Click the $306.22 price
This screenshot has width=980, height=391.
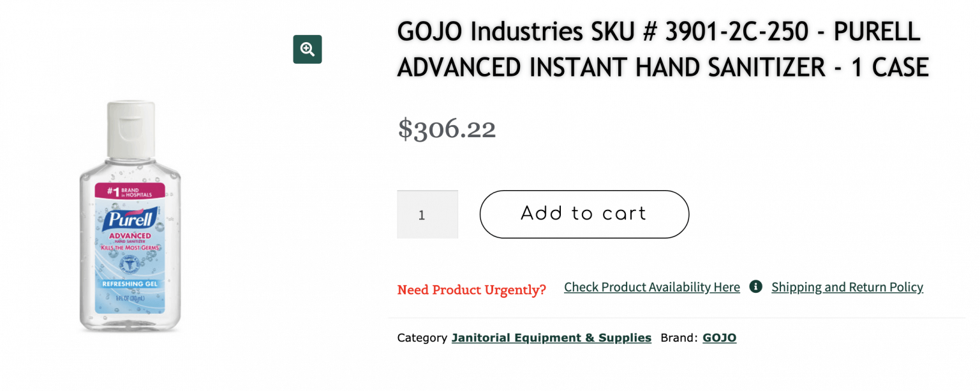pos(447,129)
